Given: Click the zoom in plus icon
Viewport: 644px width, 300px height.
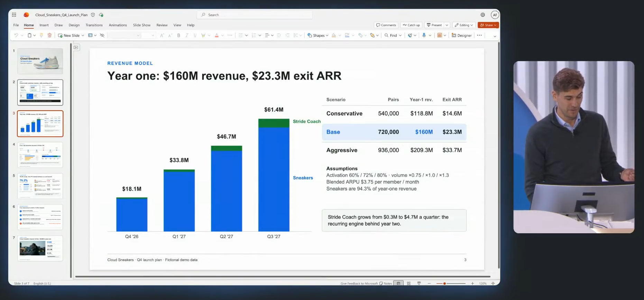Looking at the screenshot, I should [472, 283].
